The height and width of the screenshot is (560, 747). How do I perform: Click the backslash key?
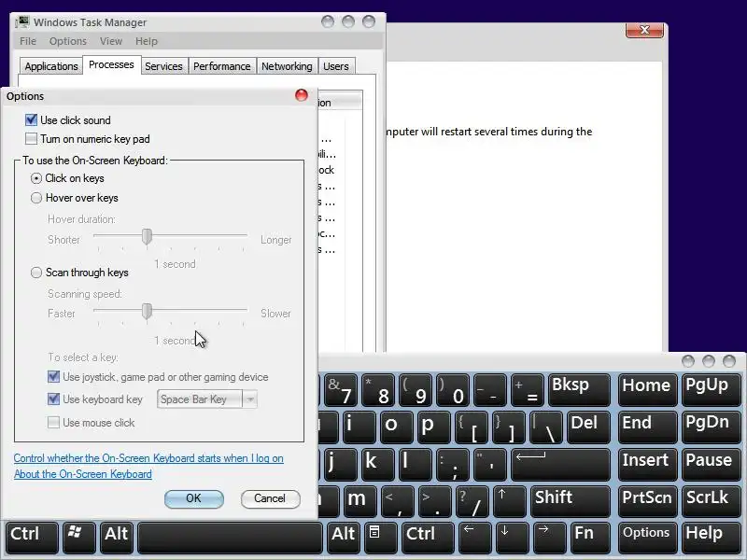tap(546, 427)
